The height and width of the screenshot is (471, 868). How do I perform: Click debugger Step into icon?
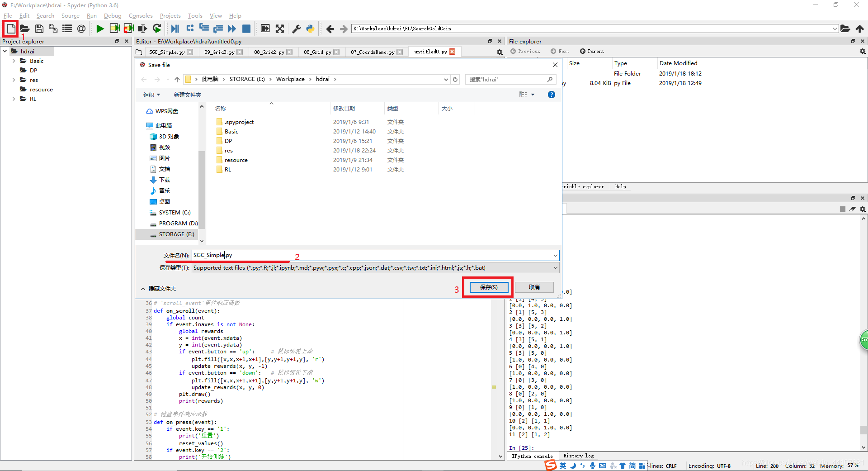point(204,29)
